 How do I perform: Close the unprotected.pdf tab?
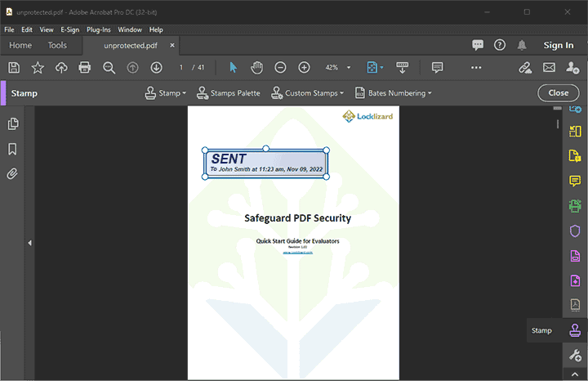(172, 46)
